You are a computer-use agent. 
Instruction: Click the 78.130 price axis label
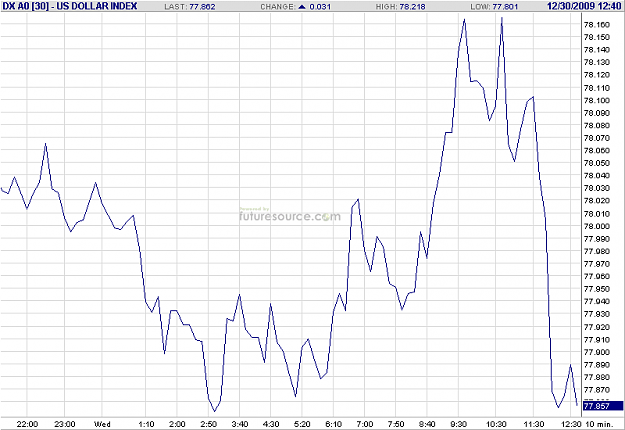(x=597, y=62)
